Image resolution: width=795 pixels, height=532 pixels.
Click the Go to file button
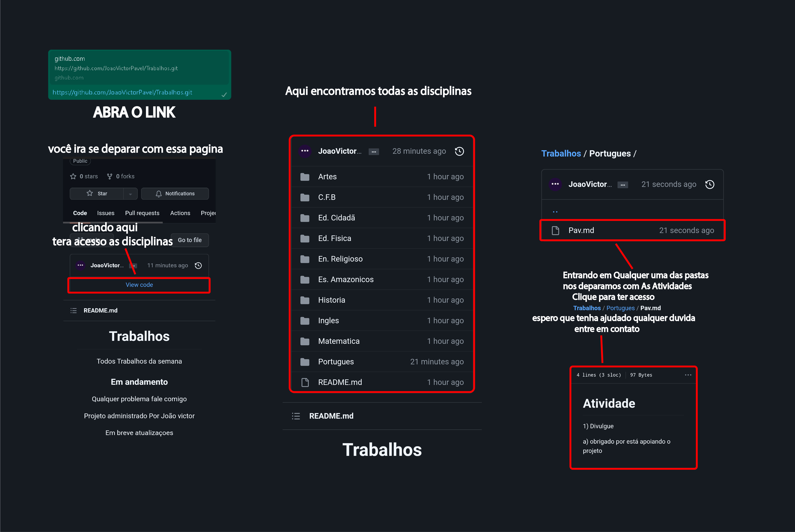click(190, 240)
